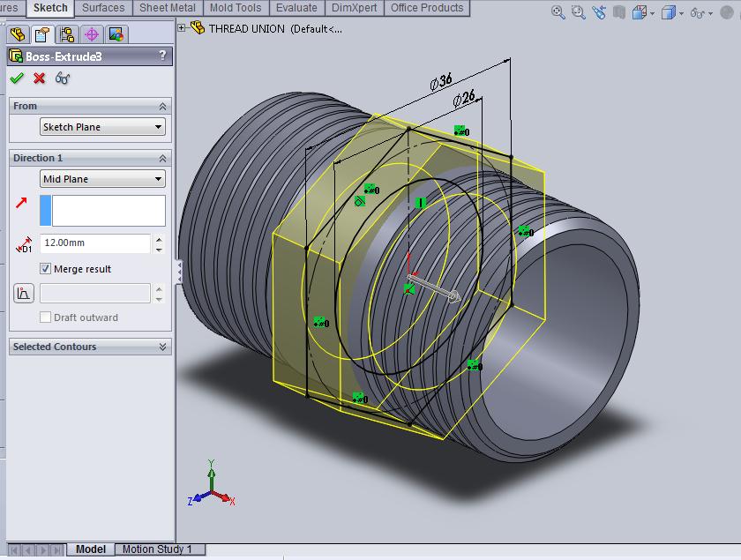Open the ConfigurationManager tab icon
The height and width of the screenshot is (560, 741).
[67, 35]
